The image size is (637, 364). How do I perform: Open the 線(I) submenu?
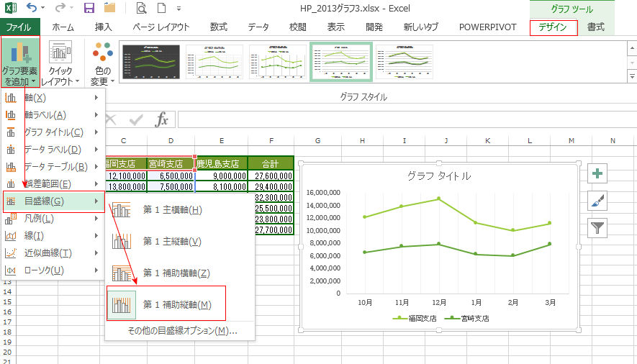[x=53, y=236]
